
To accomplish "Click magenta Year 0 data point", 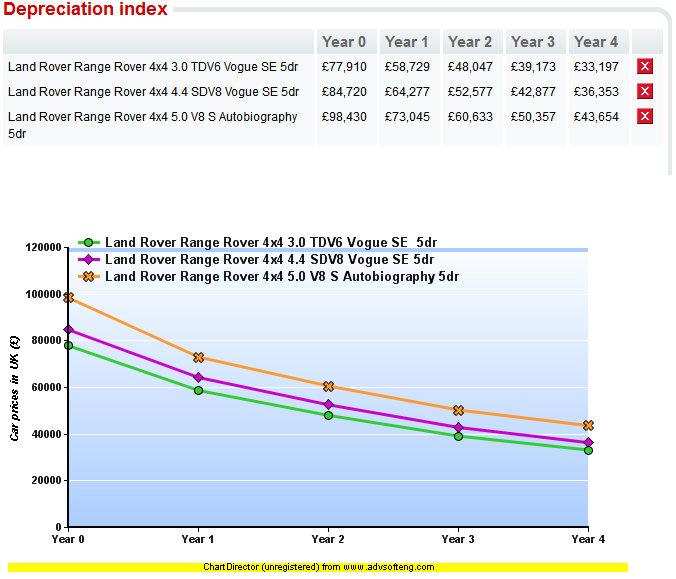I will tap(69, 330).
